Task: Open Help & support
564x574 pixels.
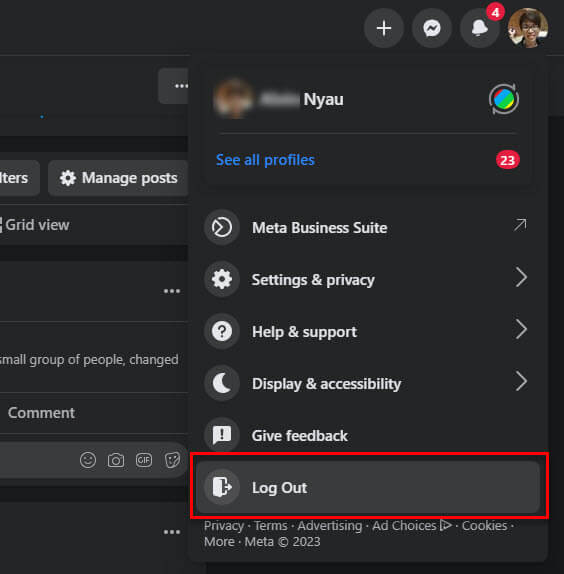Action: [x=368, y=331]
